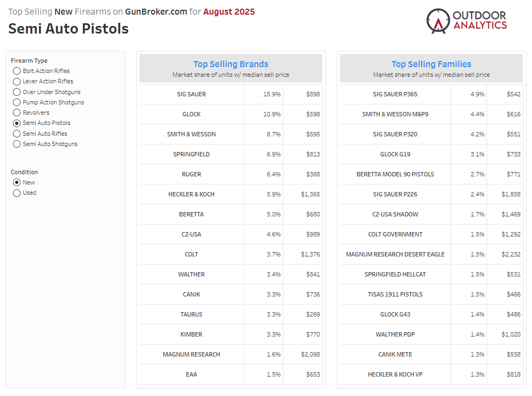Select the Bolt Action Rifles radio button
This screenshot has width=532, height=396.
point(16,71)
